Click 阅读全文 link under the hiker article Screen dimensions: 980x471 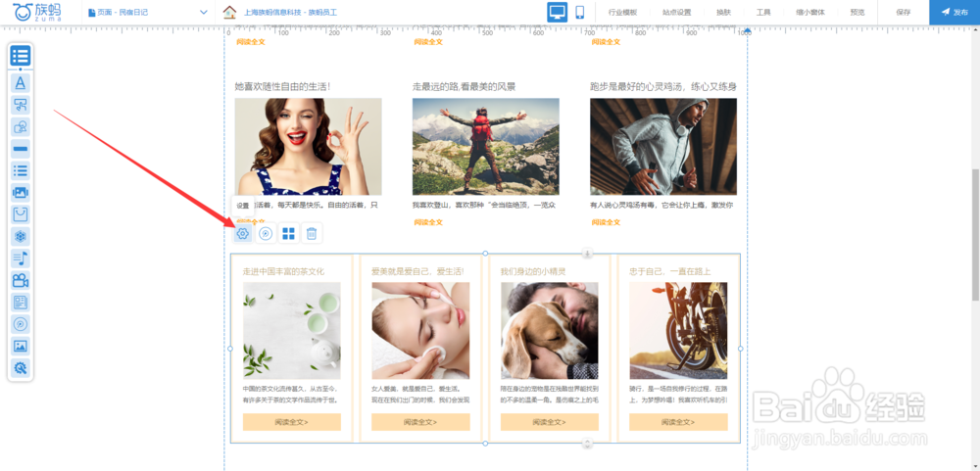[x=428, y=221]
